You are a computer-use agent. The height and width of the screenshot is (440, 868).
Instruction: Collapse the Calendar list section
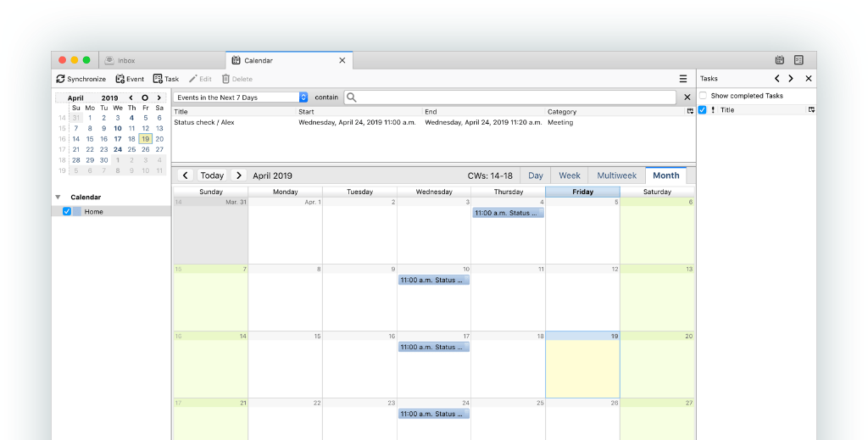[x=58, y=197]
